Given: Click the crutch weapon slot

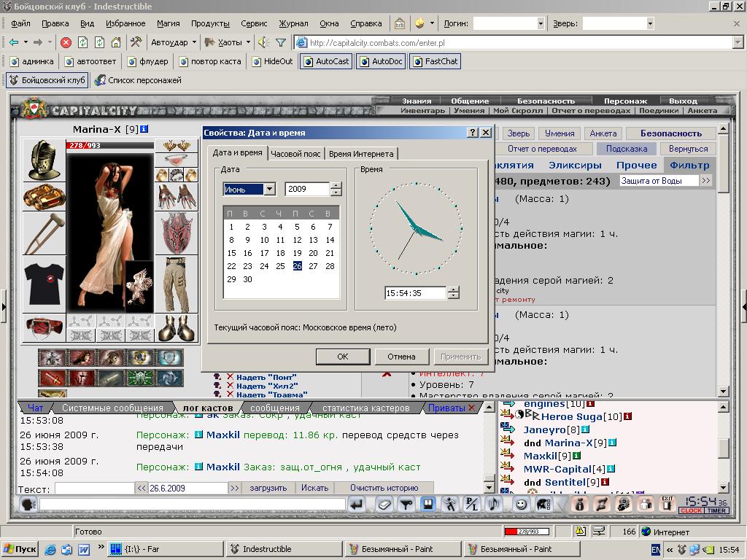Looking at the screenshot, I should point(44,233).
